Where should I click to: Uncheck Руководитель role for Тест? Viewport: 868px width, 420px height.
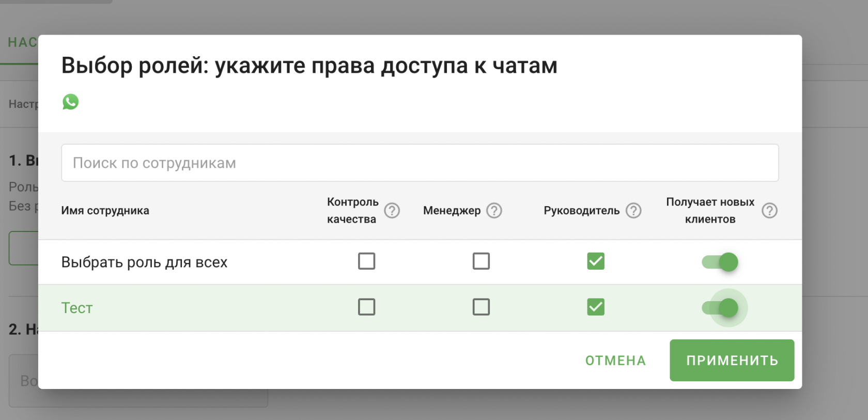click(595, 307)
